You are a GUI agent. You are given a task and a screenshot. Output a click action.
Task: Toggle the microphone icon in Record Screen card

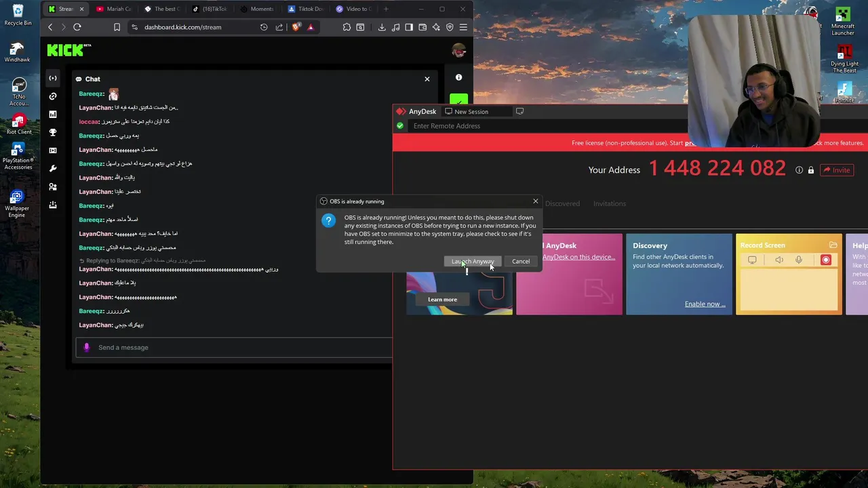coord(799,260)
